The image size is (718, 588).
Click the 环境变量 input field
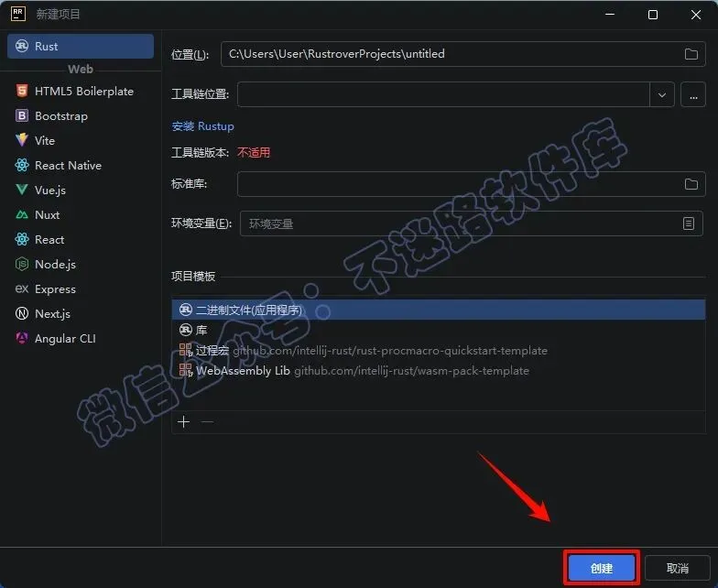tap(471, 223)
